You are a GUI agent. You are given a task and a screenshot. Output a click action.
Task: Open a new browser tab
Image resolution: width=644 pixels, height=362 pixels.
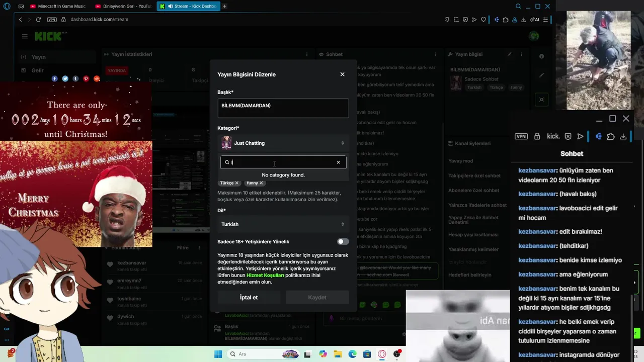[224, 6]
